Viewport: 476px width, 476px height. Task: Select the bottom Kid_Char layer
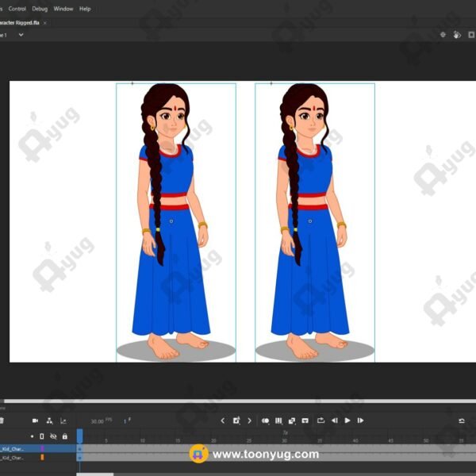[38, 458]
